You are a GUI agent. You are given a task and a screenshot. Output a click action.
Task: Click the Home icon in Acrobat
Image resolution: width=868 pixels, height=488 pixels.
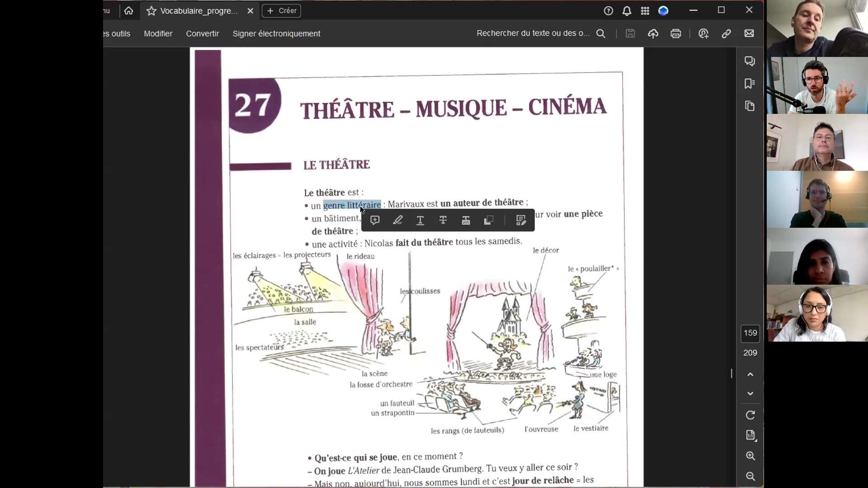(x=129, y=11)
